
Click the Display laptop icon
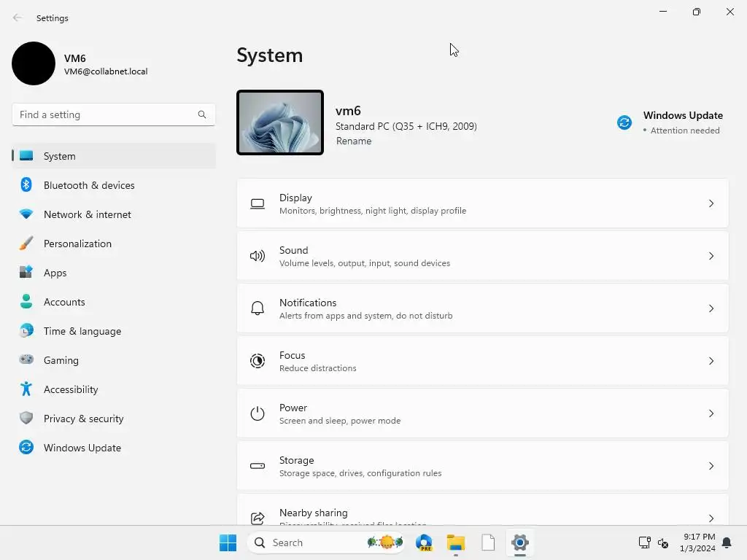(258, 204)
